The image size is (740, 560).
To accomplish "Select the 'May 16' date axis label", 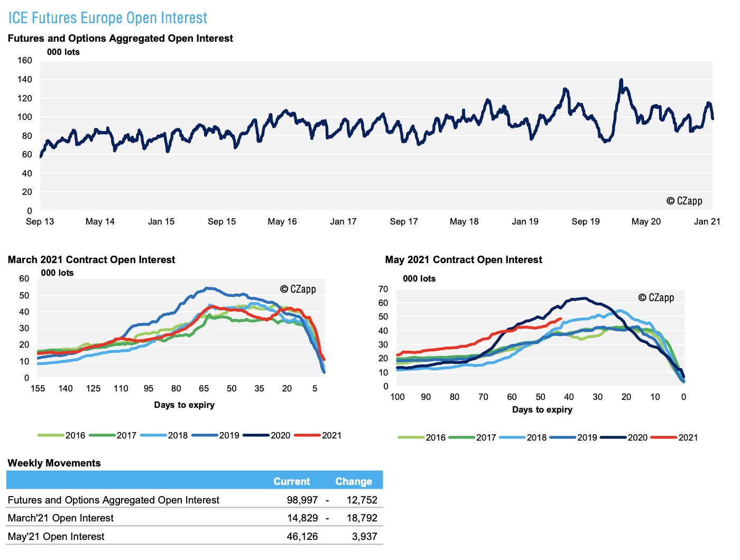I will [282, 221].
